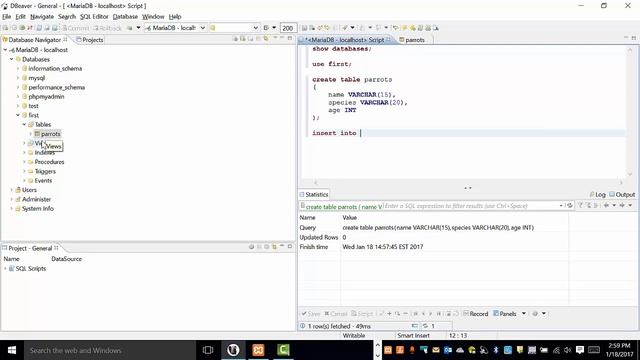
Task: Expand the phpmyadmin database
Action: (x=18, y=97)
